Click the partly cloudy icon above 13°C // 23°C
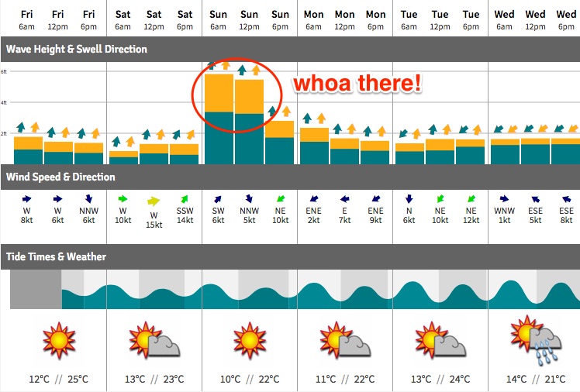Image resolution: width=580 pixels, height=392 pixels. coord(154,340)
